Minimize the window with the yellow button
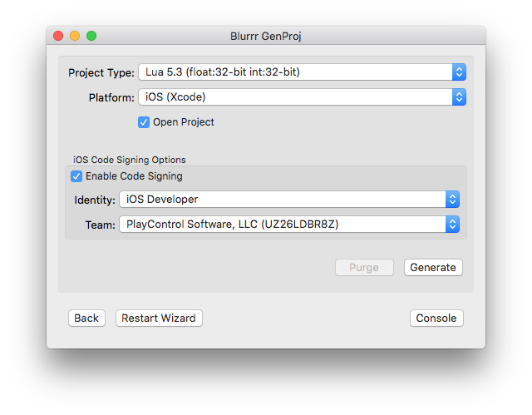Image resolution: width=532 pixels, height=415 pixels. point(75,36)
